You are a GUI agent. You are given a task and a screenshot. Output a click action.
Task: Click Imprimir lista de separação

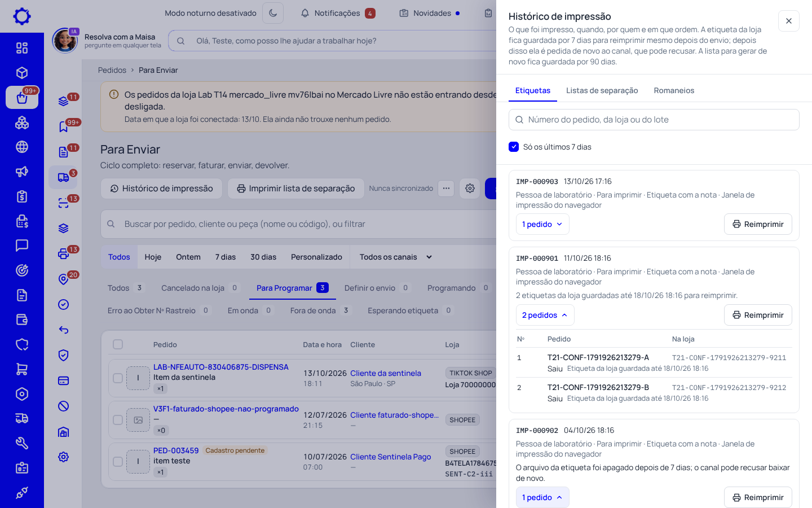pyautogui.click(x=296, y=189)
